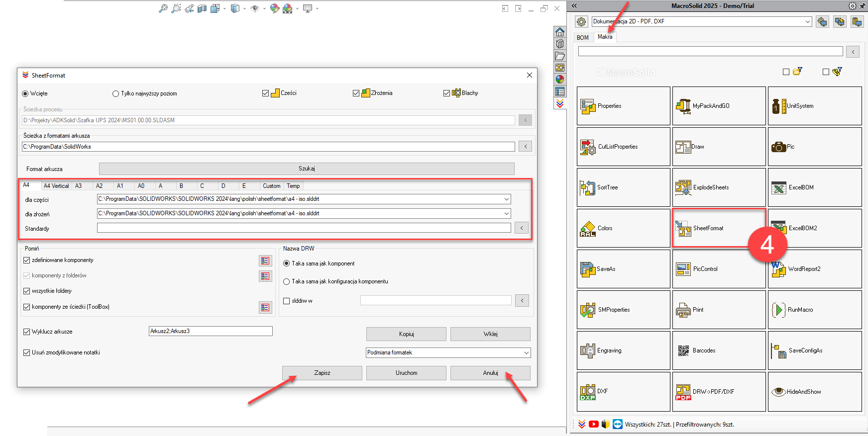The width and height of the screenshot is (868, 436).
Task: Launch the WordReport2 macro
Action: click(x=814, y=269)
